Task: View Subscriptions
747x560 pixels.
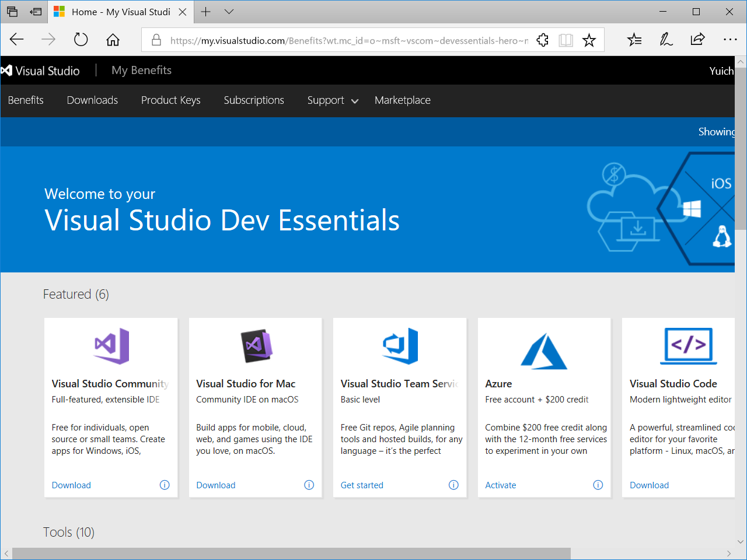Action: point(254,100)
